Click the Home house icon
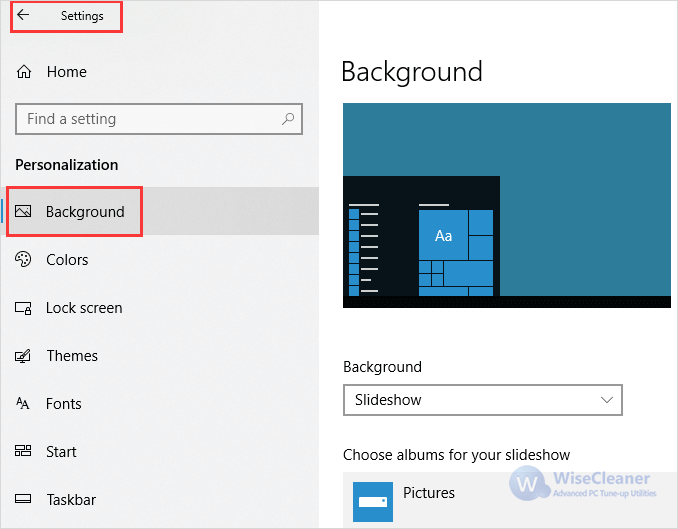678x529 pixels. click(24, 71)
